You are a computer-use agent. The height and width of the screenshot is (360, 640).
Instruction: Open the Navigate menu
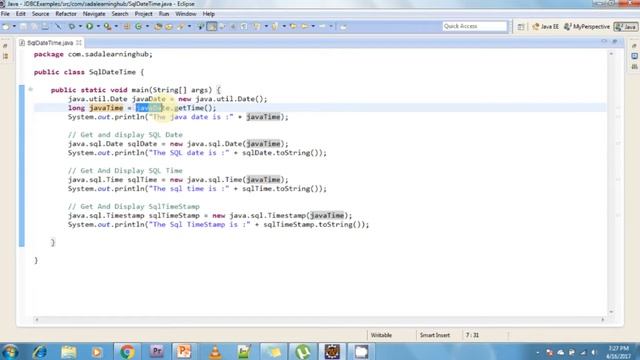point(94,14)
